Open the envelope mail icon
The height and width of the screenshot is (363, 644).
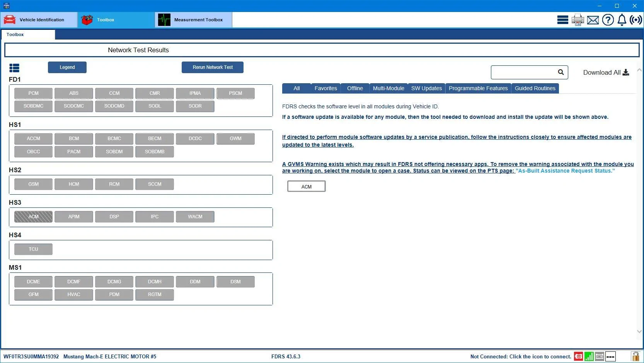coord(593,20)
